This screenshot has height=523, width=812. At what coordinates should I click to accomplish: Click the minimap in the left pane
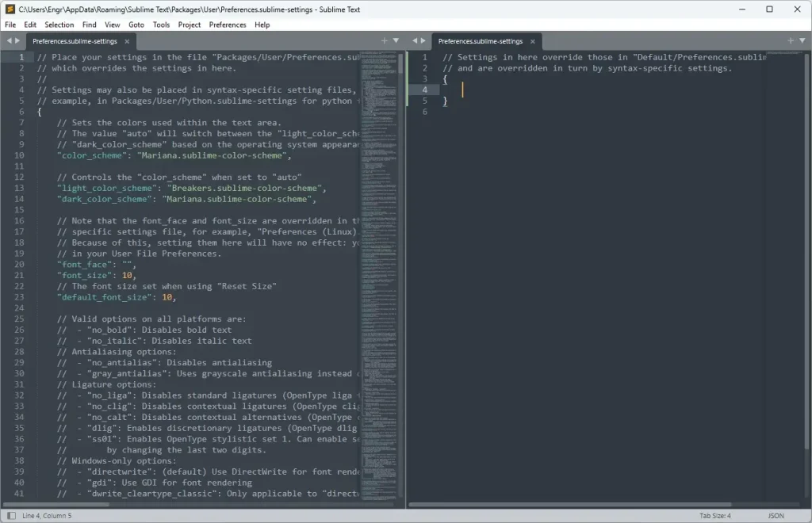[378, 275]
